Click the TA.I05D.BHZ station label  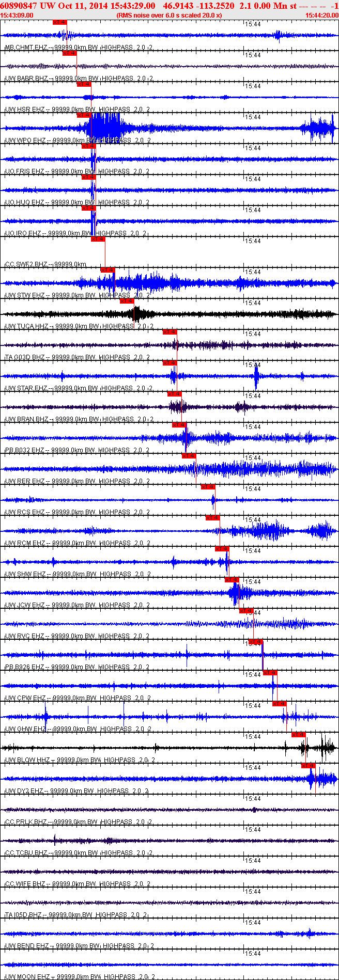[x=23, y=915]
